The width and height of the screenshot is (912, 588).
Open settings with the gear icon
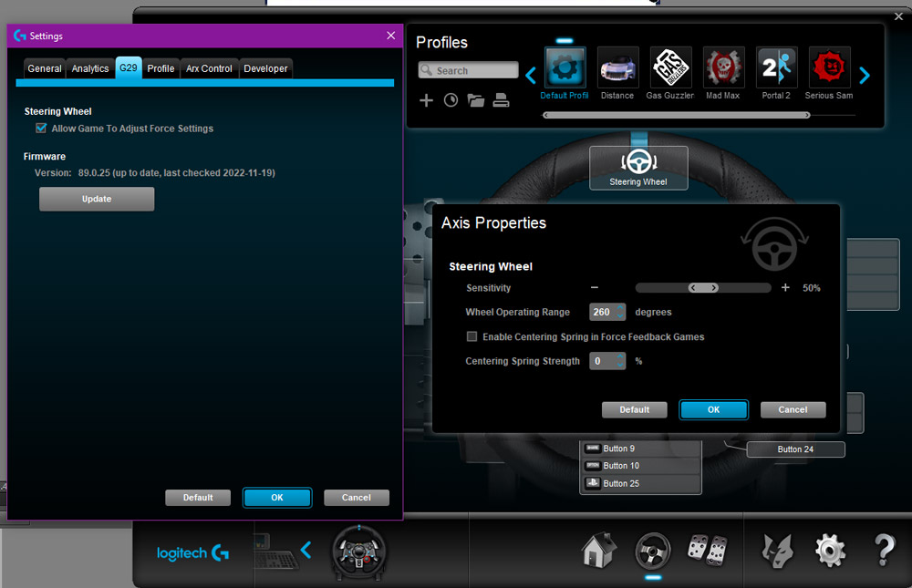pyautogui.click(x=830, y=551)
